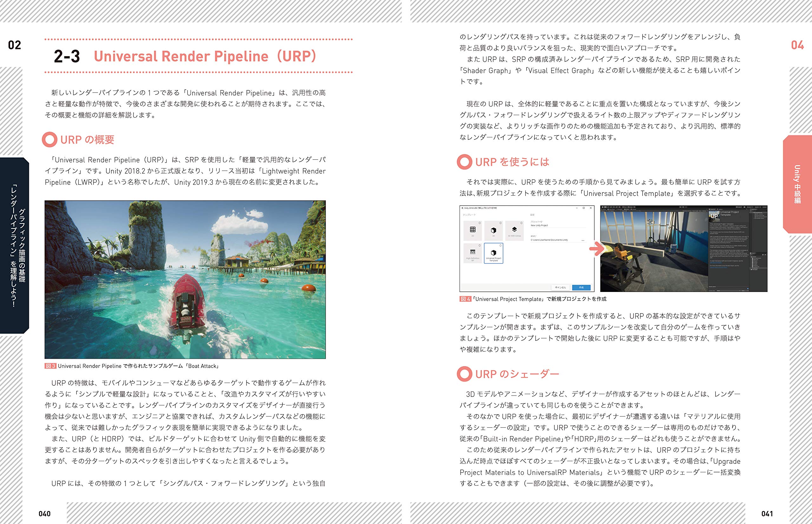This screenshot has height=524, width=812.
Task: Toggle Stats overlay in Game view
Action: coord(700,211)
